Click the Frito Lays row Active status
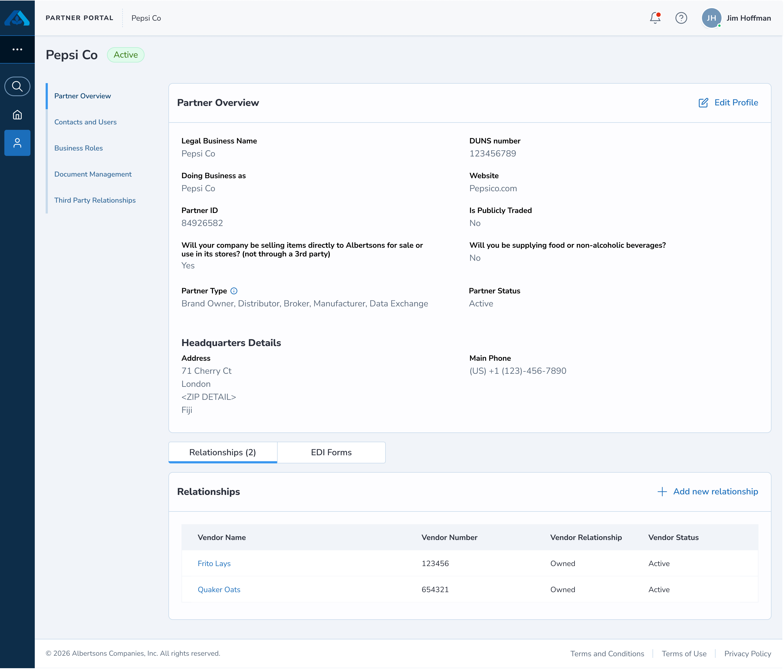 coord(659,564)
